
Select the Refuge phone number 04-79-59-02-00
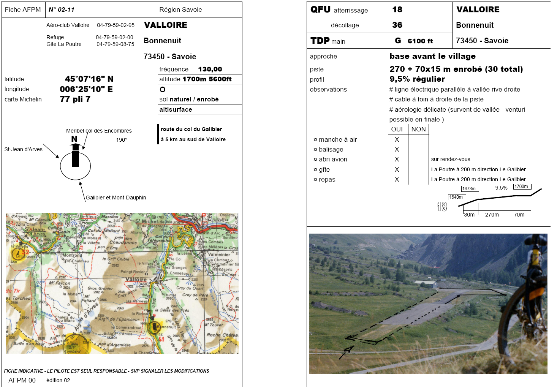(114, 37)
